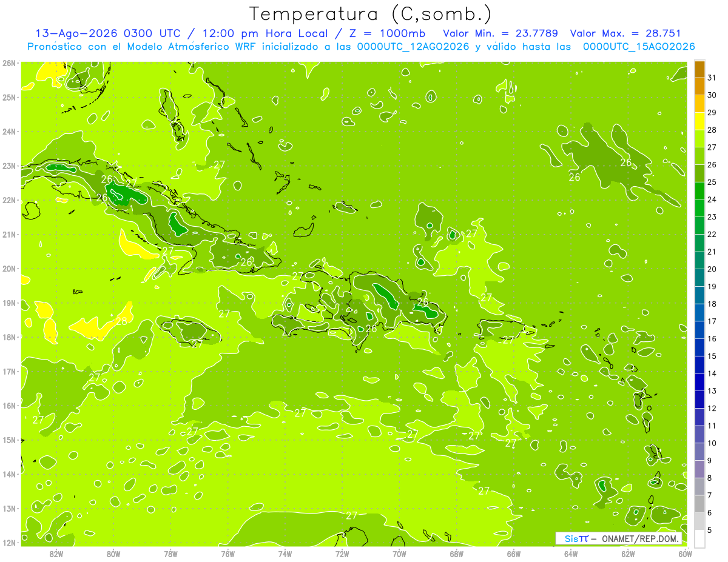The height and width of the screenshot is (562, 728).
Task: Click the 'Valor Max. = 28.751' value
Action: (625, 33)
